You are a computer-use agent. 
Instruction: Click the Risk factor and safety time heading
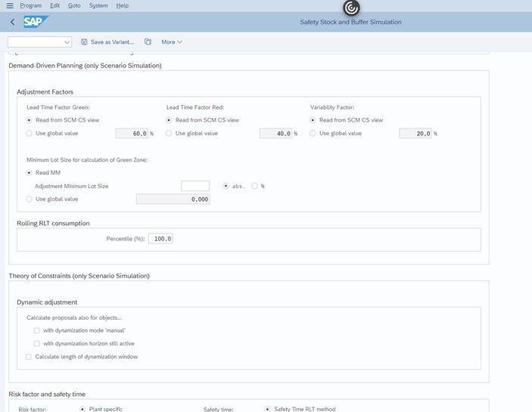pyautogui.click(x=47, y=394)
